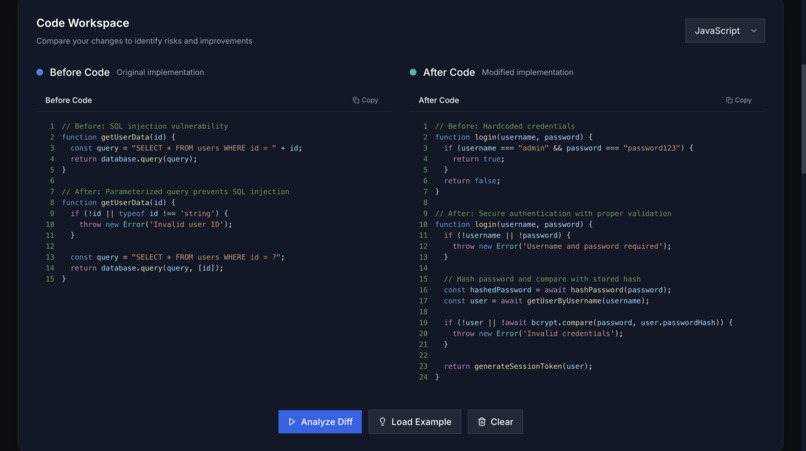Click line number 24 in After Code
The image size is (806, 451).
[423, 377]
